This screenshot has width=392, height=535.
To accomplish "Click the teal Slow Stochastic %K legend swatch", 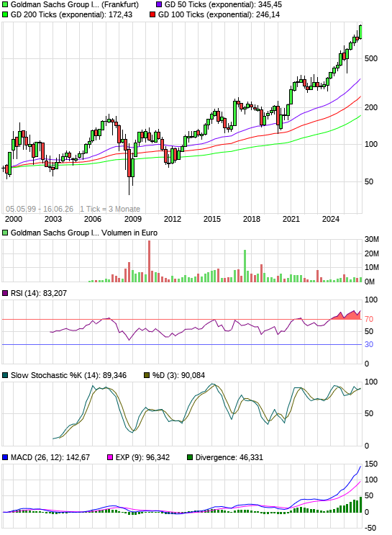I will [5, 375].
